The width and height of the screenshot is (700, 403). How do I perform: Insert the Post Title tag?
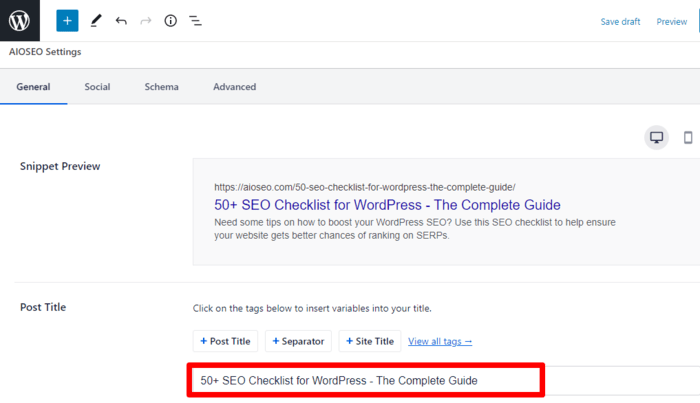pyautogui.click(x=225, y=341)
